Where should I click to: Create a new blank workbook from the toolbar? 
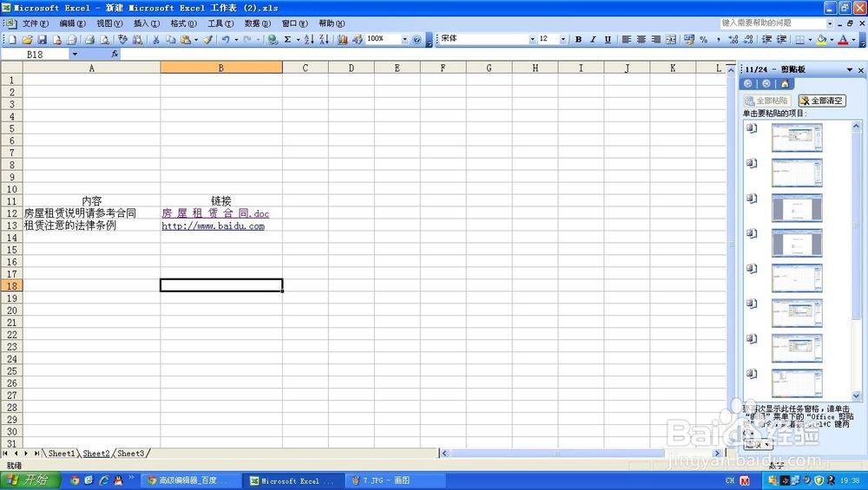(x=12, y=39)
